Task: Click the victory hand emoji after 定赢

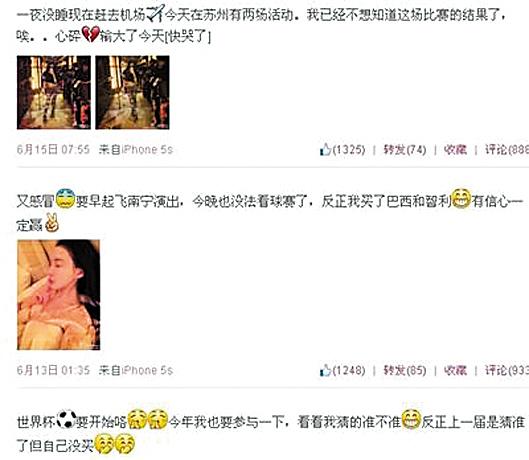Action: [52, 222]
